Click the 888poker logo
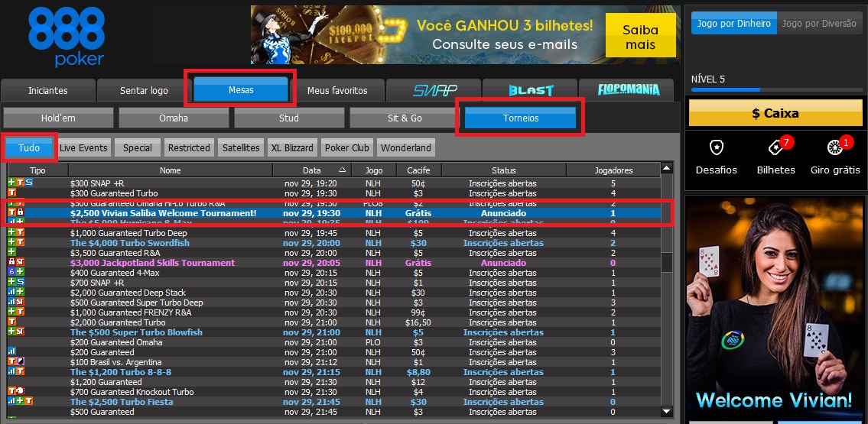The width and height of the screenshot is (868, 424). [66, 37]
